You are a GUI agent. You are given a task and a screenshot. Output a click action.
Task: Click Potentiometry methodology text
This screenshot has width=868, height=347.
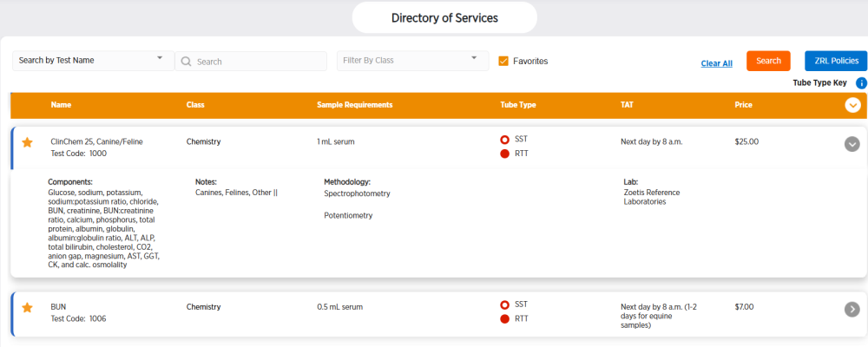[x=348, y=215]
